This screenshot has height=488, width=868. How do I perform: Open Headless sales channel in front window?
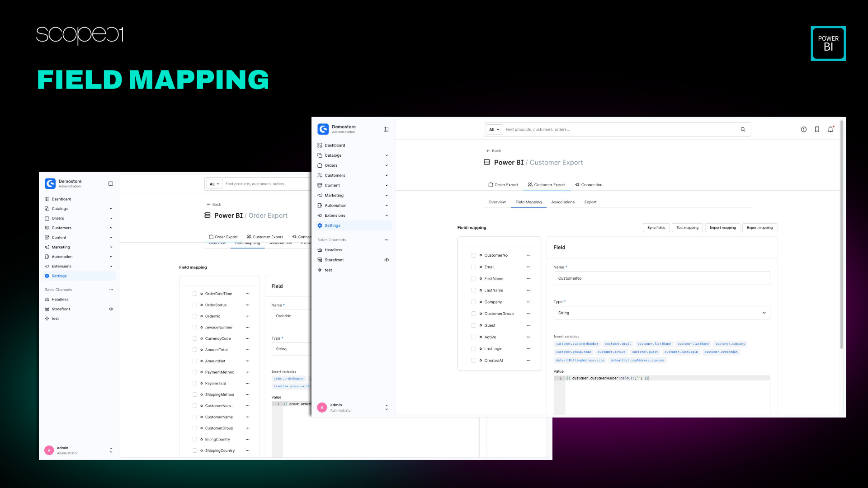(x=333, y=250)
